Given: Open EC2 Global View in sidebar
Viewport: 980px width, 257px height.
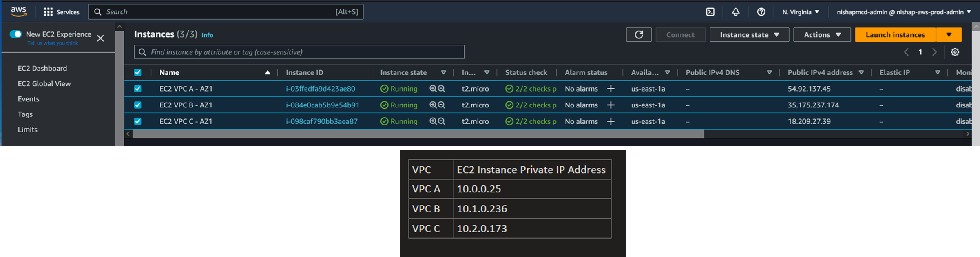Looking at the screenshot, I should [x=44, y=83].
